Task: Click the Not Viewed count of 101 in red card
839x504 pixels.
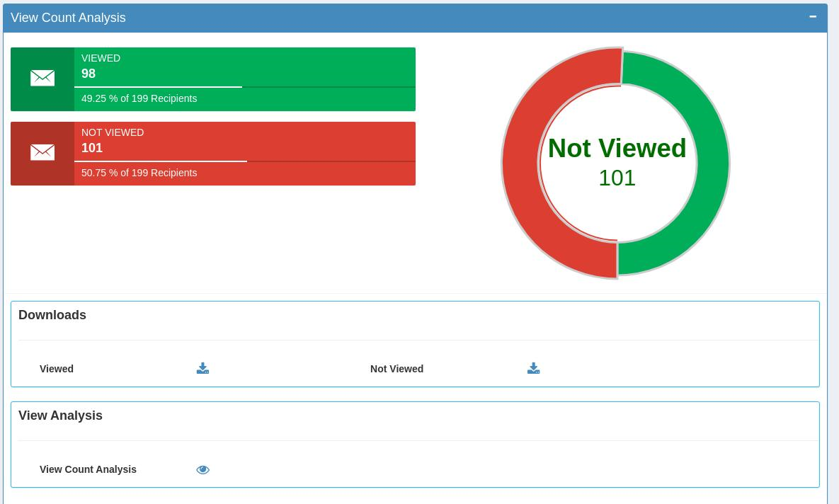Action: click(92, 148)
